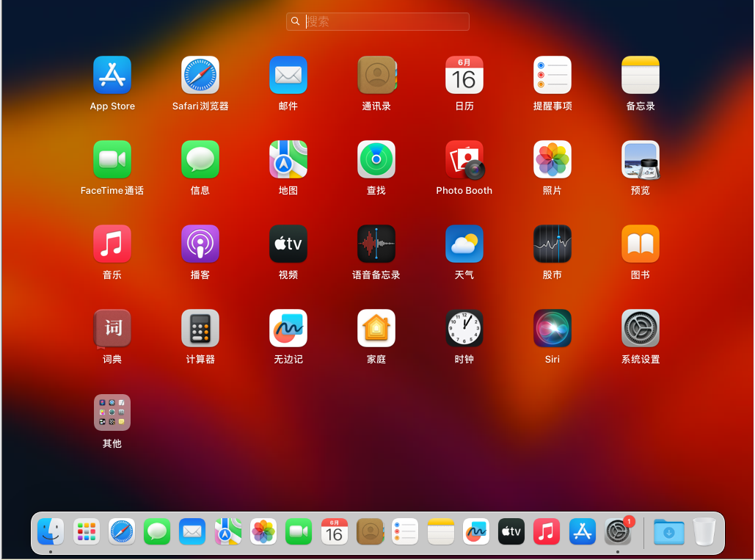Open 股市 app in Launchpad
This screenshot has width=755, height=560.
click(x=552, y=244)
